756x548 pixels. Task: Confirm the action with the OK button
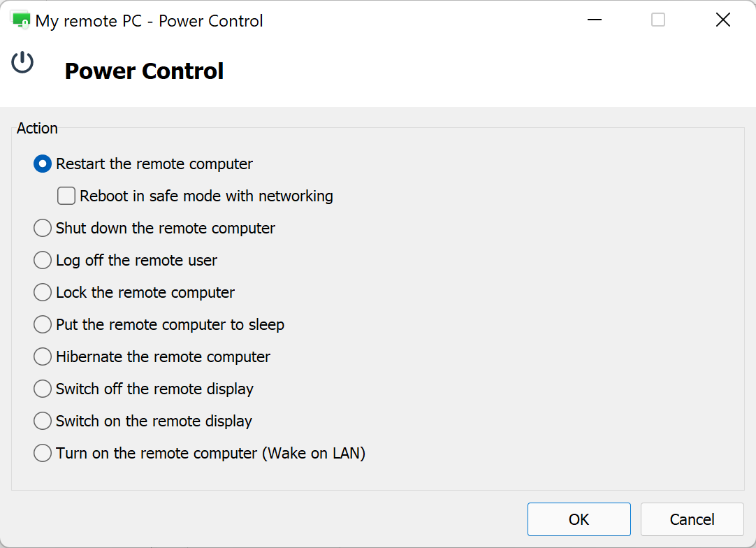click(579, 519)
